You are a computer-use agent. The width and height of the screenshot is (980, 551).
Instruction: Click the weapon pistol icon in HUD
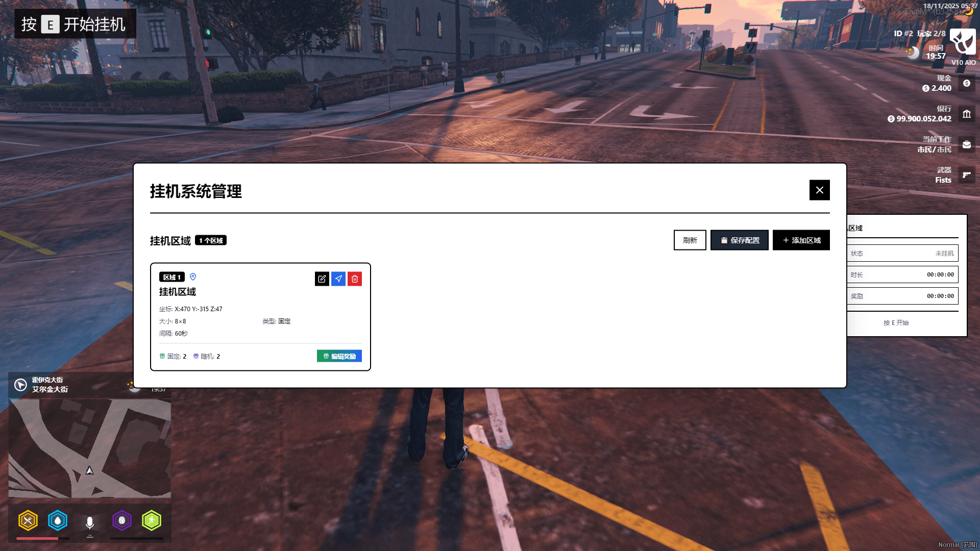(x=967, y=175)
